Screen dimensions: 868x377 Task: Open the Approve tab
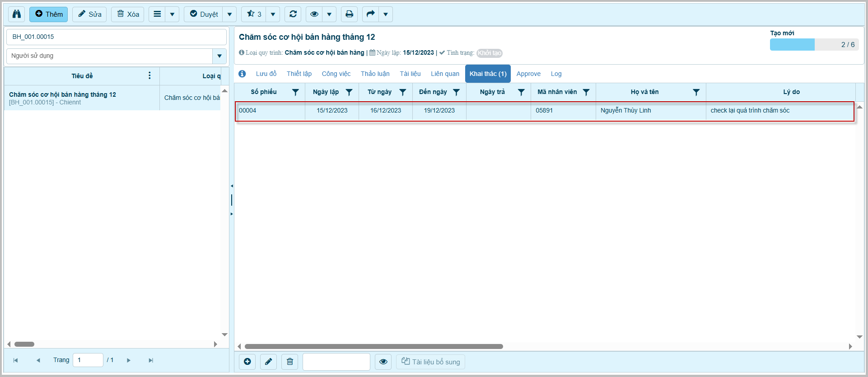click(x=528, y=74)
